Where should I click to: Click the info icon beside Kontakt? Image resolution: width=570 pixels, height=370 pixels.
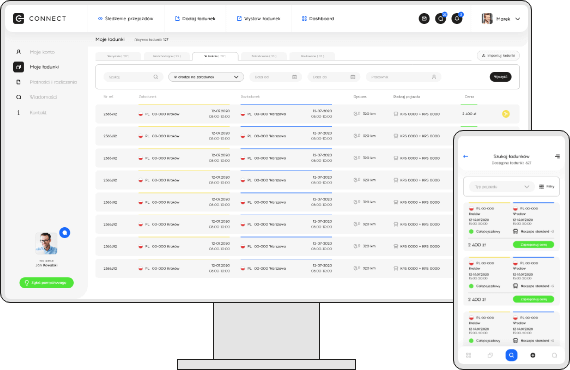[x=19, y=113]
